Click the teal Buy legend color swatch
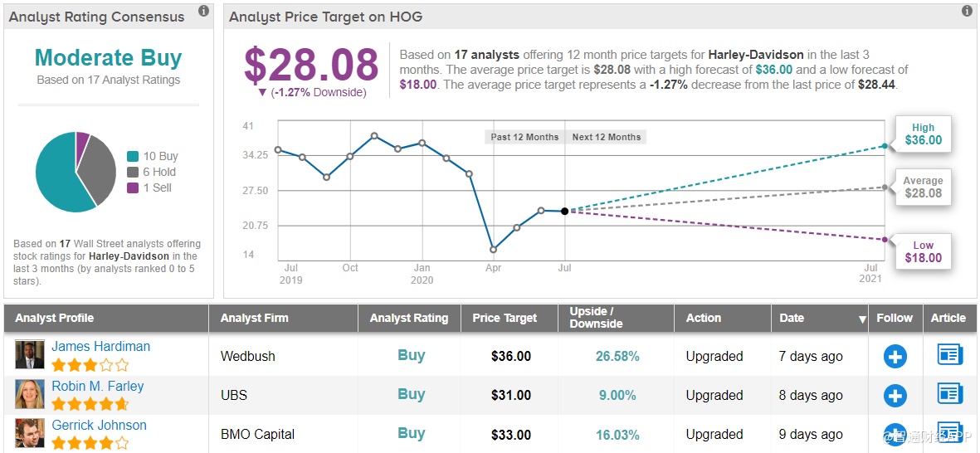The image size is (980, 453). coord(133,157)
